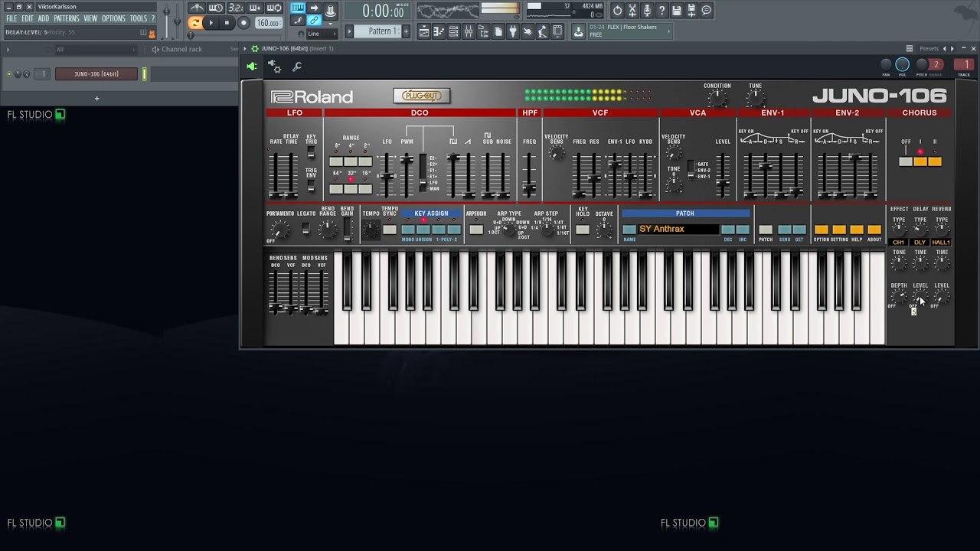Viewport: 980px width, 551px height.
Task: Toggle the metronome icon in toolbar
Action: [x=198, y=8]
